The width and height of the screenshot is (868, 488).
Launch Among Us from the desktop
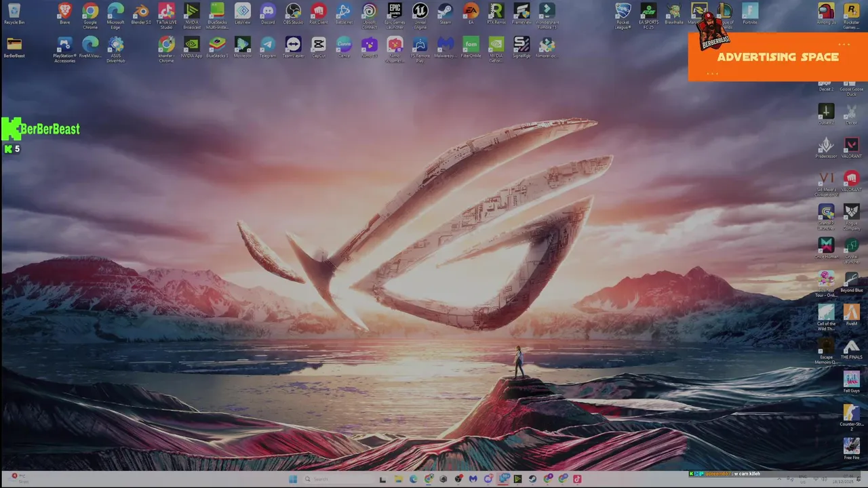[x=826, y=14]
